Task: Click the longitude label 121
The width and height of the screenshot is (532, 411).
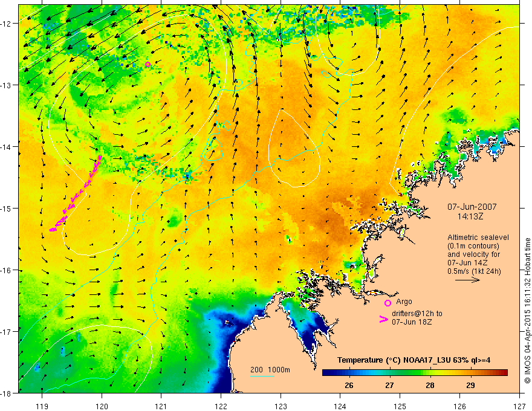Action: [x=161, y=406]
